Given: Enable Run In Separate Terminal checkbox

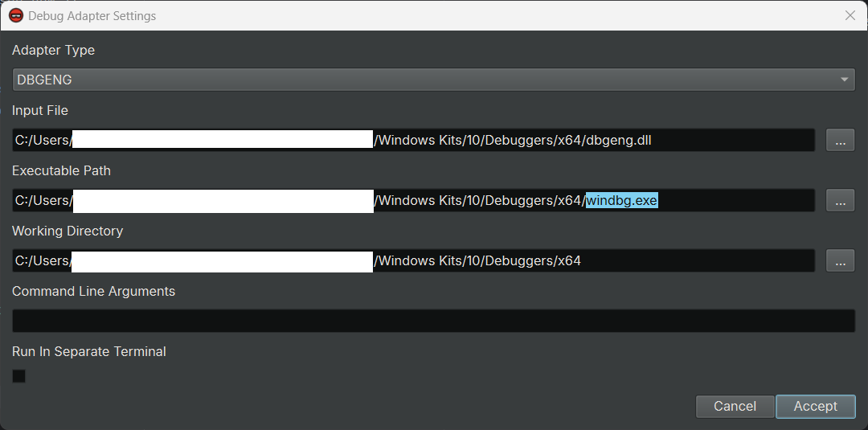Looking at the screenshot, I should point(18,376).
